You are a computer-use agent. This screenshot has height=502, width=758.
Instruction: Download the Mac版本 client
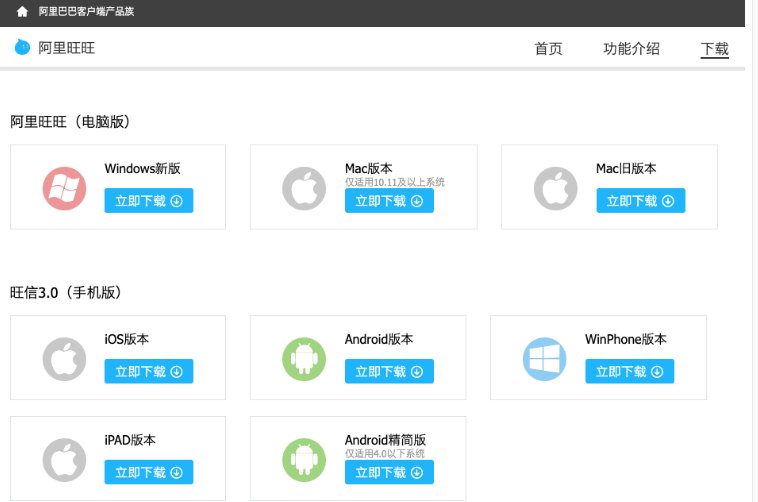pos(389,200)
